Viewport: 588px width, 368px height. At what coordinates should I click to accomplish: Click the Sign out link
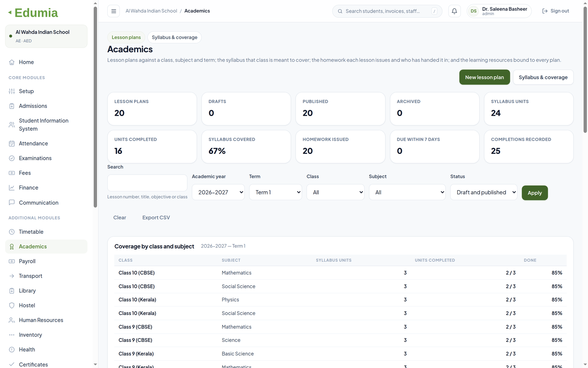(x=556, y=11)
